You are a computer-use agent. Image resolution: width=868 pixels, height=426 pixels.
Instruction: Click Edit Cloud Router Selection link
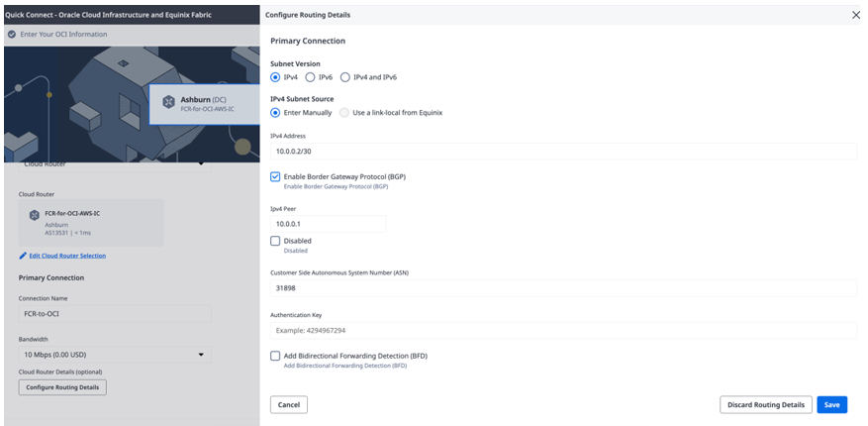coord(67,256)
